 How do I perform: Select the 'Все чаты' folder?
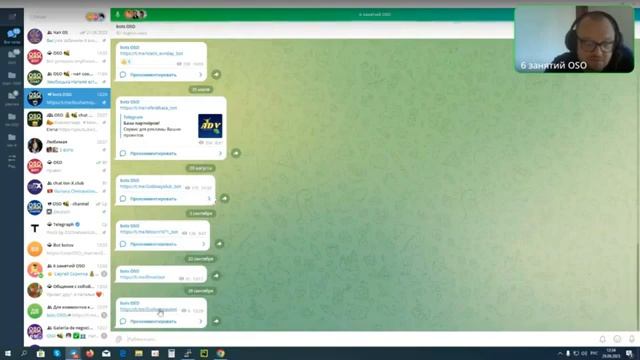[x=12, y=36]
